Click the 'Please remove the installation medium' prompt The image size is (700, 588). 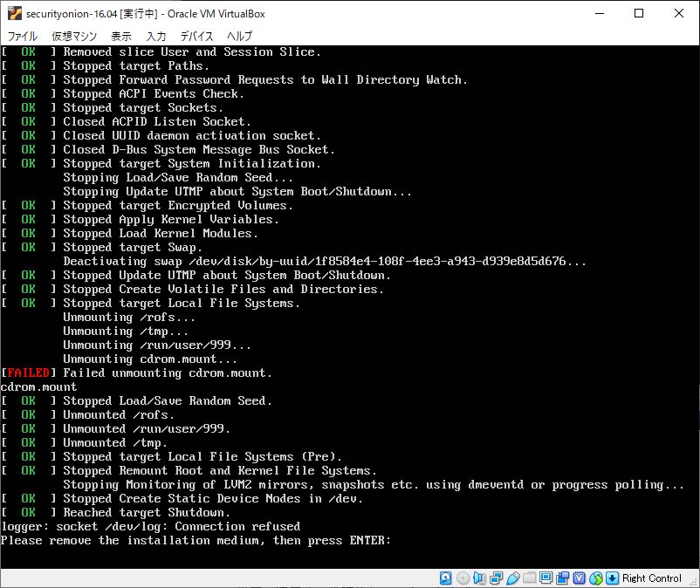point(196,541)
